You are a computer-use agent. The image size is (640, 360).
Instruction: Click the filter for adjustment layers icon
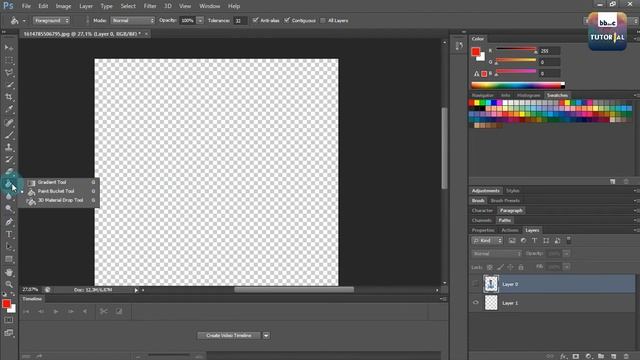click(x=523, y=241)
